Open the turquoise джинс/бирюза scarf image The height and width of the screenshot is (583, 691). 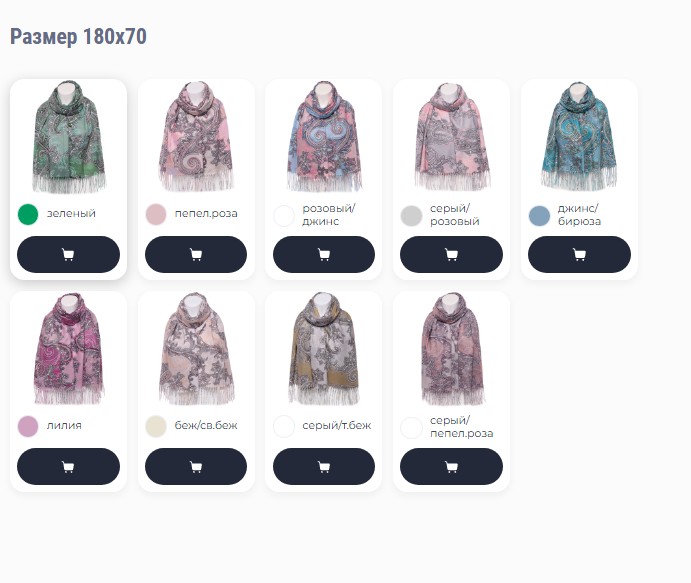coord(579,136)
